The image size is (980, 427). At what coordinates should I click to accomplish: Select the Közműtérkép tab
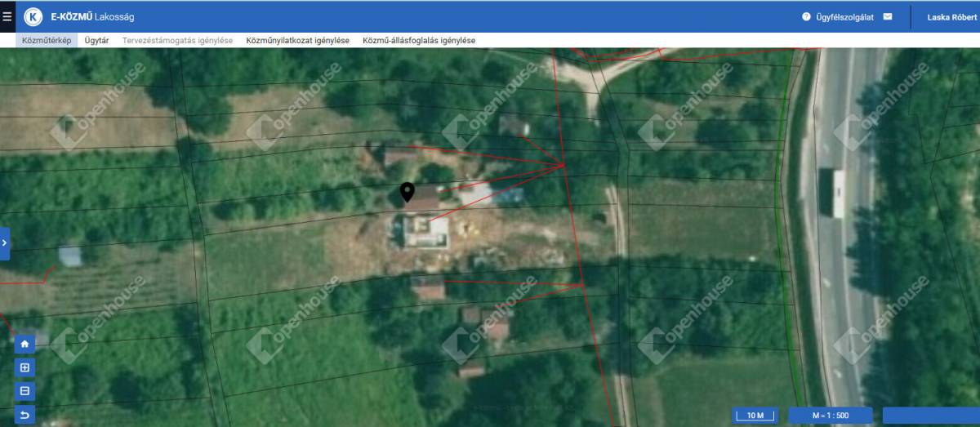[47, 40]
